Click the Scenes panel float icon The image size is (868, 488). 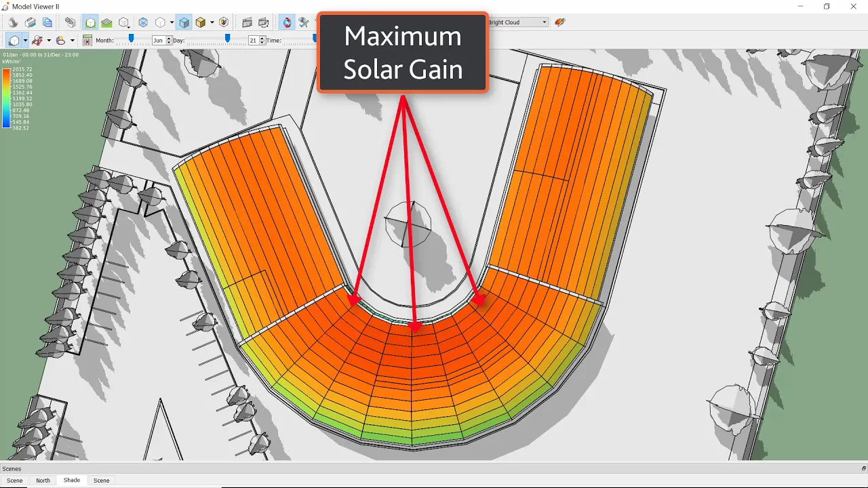point(863,468)
